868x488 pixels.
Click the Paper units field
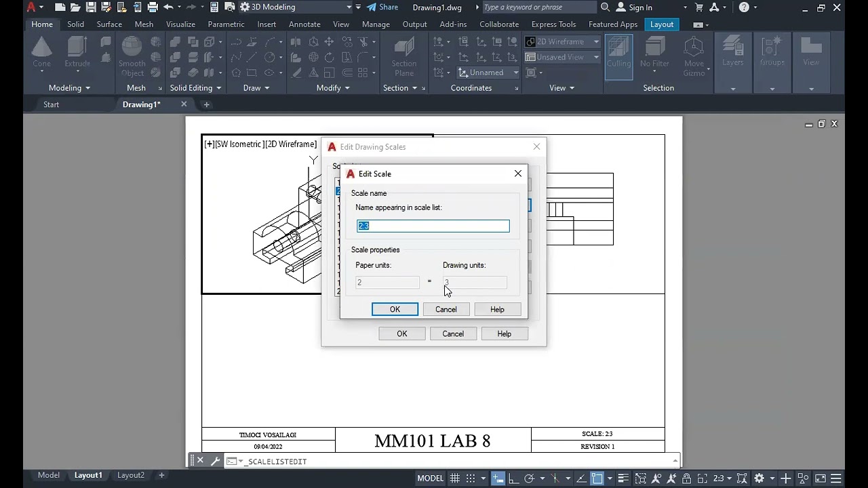coord(388,282)
